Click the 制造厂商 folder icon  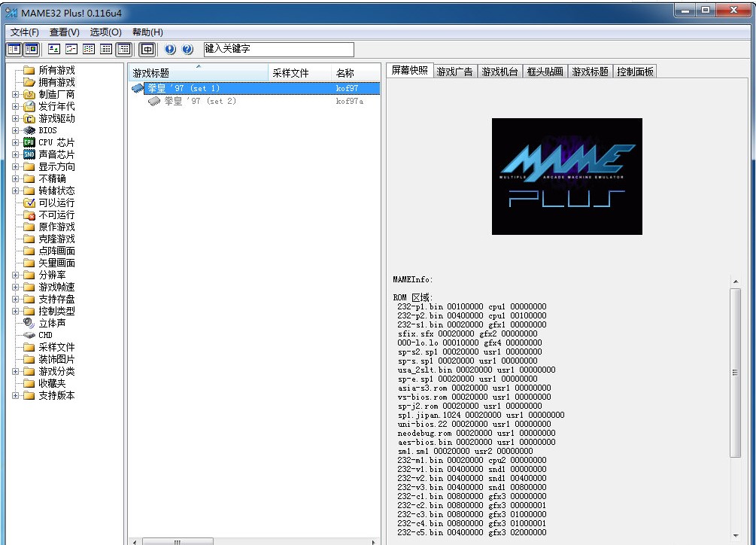tap(29, 95)
